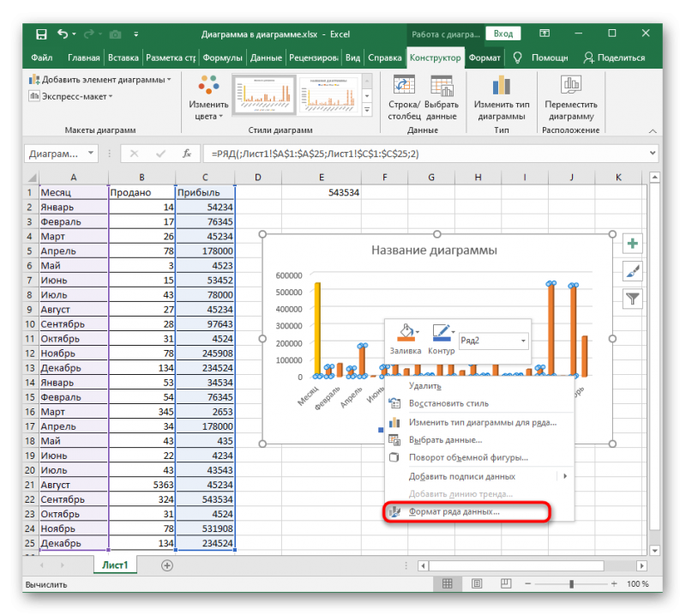686x616 pixels.
Task: Open the Справка tab
Action: (384, 57)
